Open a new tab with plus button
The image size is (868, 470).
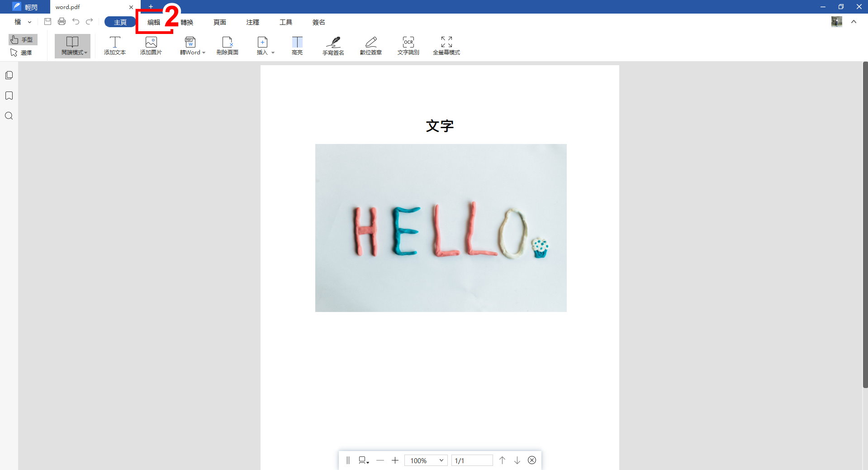pos(151,6)
